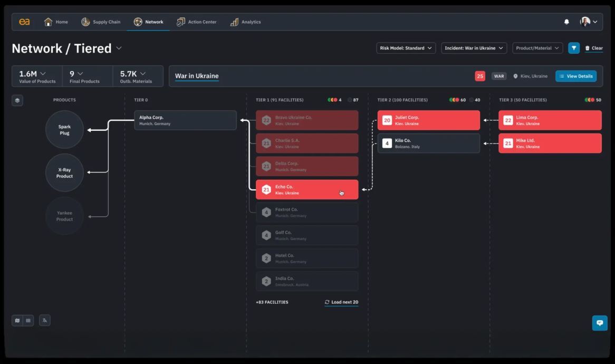Viewport: 615px width, 364px height.
Task: Open the Network / Tiered view chevron
Action: [119, 48]
